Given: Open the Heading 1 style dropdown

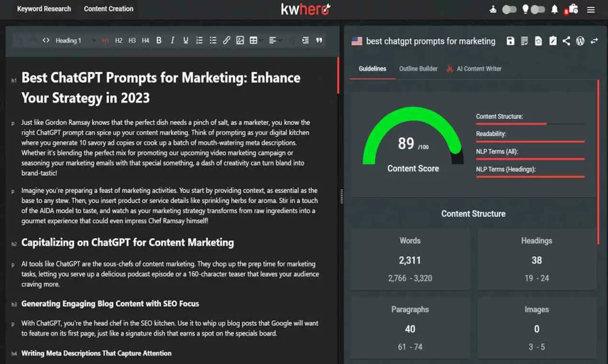Looking at the screenshot, I should [x=75, y=40].
